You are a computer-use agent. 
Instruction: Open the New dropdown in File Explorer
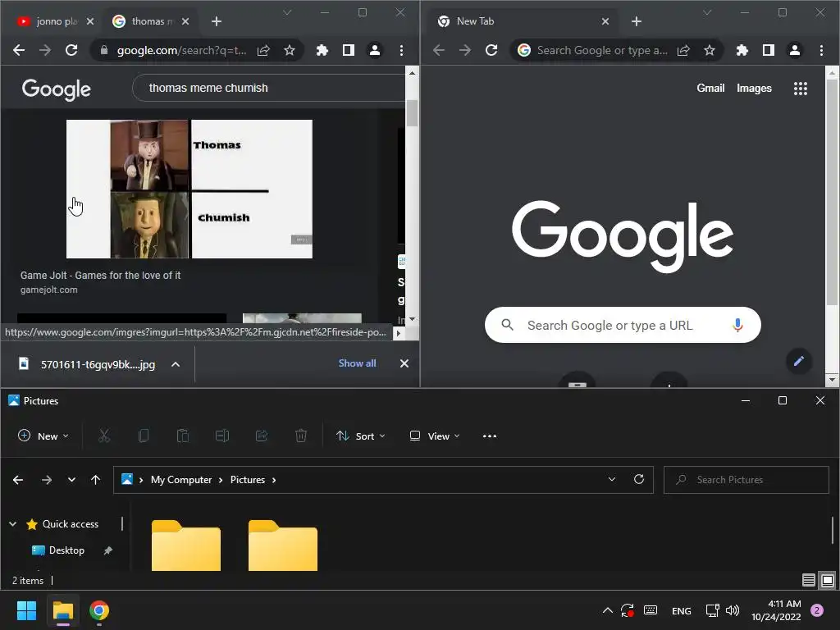pos(43,436)
